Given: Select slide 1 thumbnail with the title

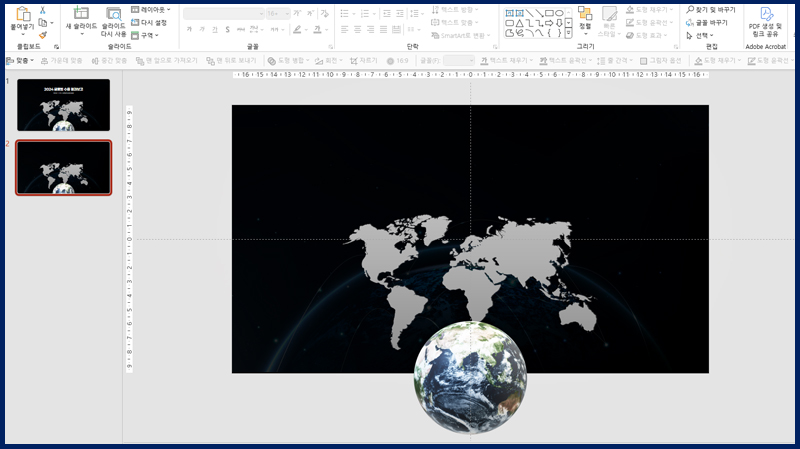Looking at the screenshot, I should point(63,105).
